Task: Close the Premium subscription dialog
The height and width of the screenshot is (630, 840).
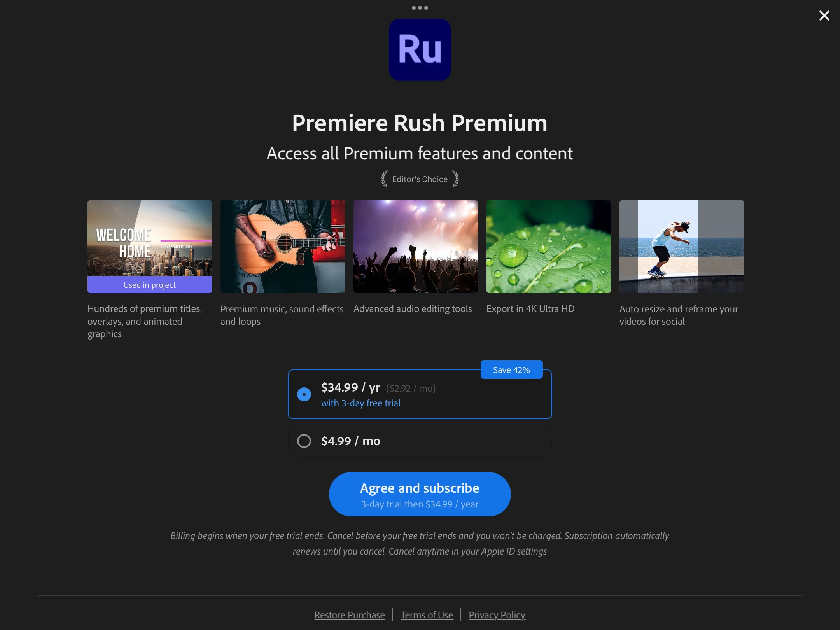Action: [x=824, y=16]
